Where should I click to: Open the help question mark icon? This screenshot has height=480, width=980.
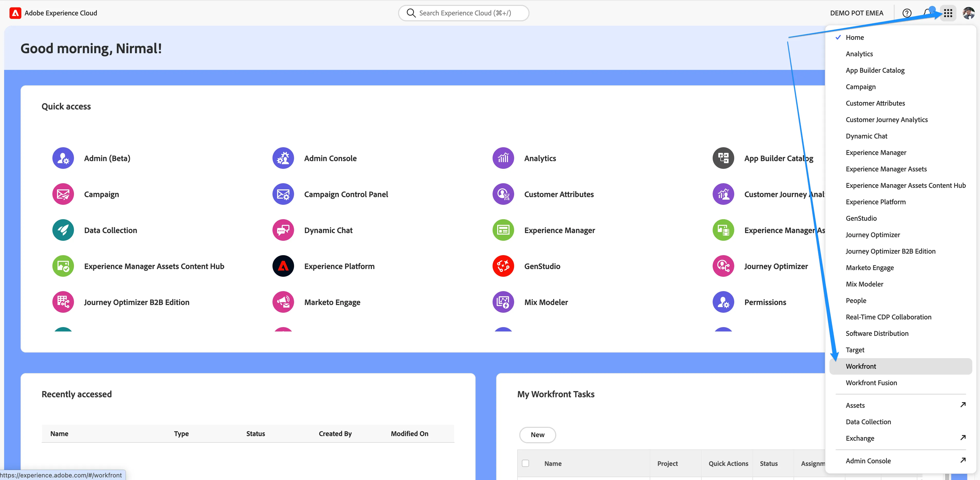[x=907, y=13]
